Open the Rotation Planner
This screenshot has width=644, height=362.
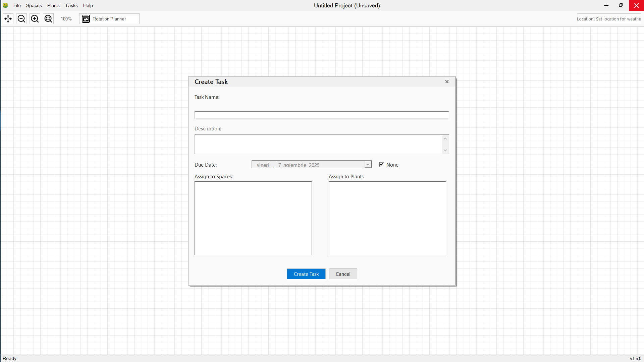(x=109, y=19)
